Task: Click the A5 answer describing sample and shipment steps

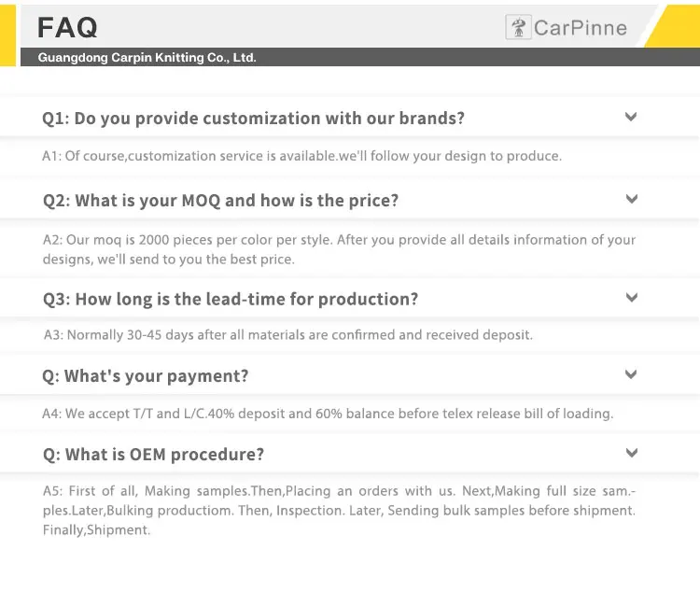Action: click(x=339, y=511)
